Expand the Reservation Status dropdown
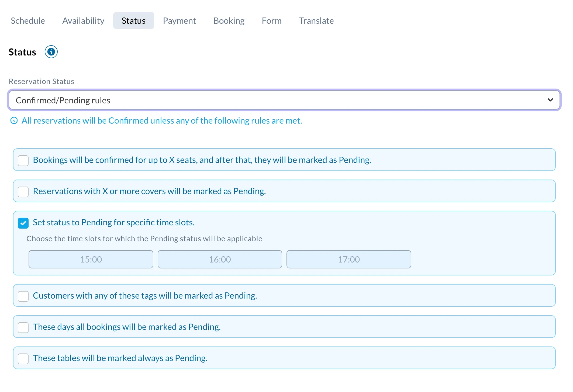573x392 pixels. [284, 100]
